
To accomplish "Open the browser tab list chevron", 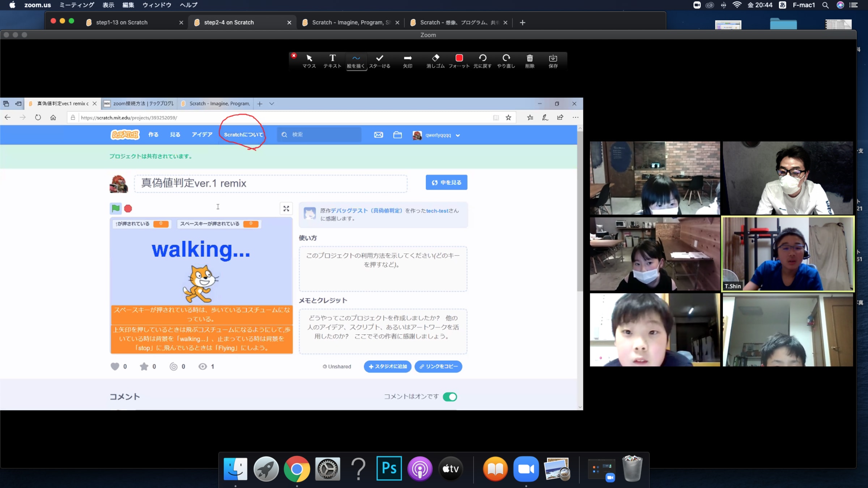I will click(x=272, y=104).
